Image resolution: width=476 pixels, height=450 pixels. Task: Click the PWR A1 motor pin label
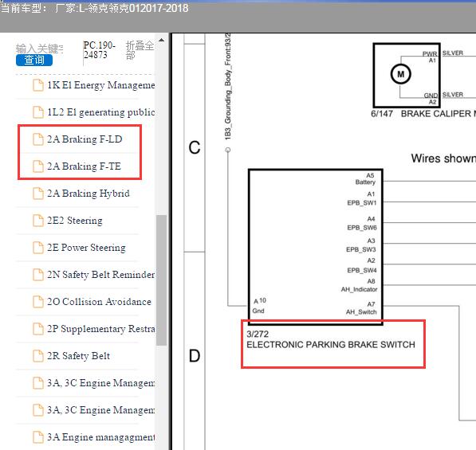430,57
